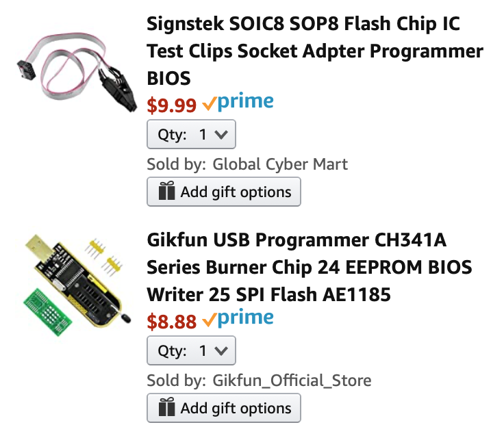Click Add gift options for the Gikfun programmer
Screen dimensions: 504x438
pos(224,409)
